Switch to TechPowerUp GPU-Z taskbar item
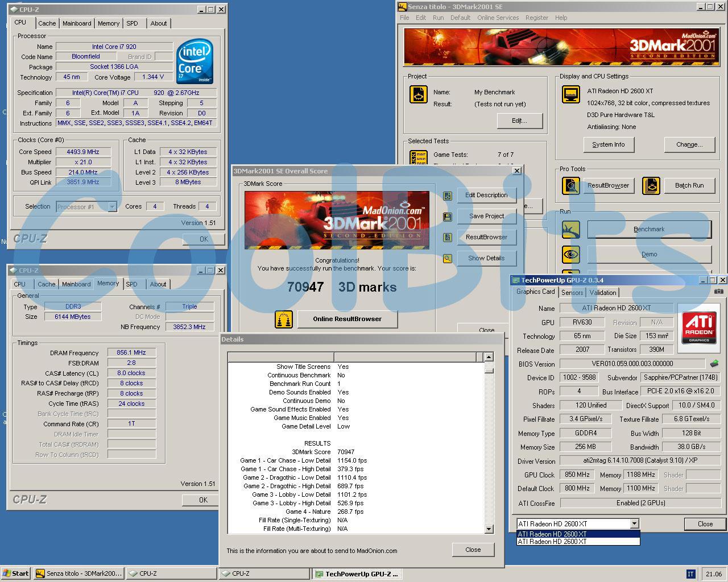The image size is (728, 582). 357,574
